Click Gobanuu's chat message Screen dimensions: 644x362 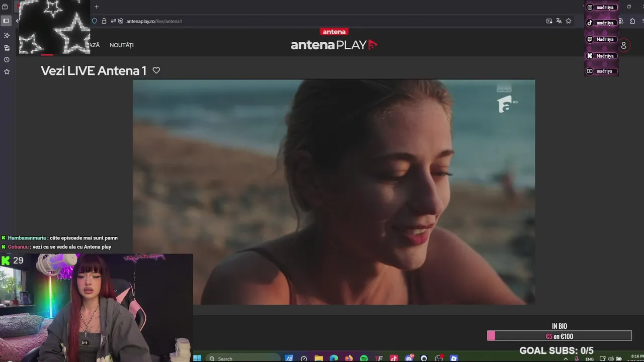(56, 247)
